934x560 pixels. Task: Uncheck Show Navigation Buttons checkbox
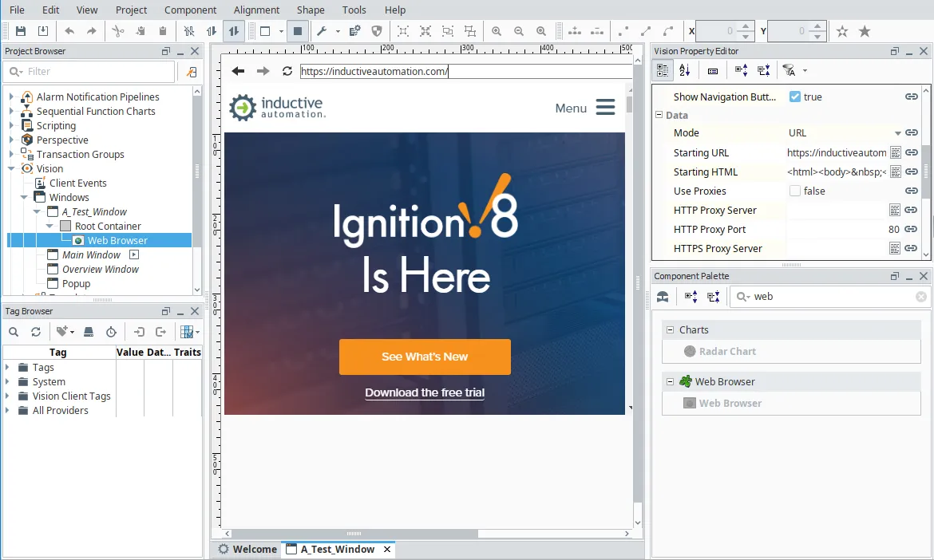point(794,97)
